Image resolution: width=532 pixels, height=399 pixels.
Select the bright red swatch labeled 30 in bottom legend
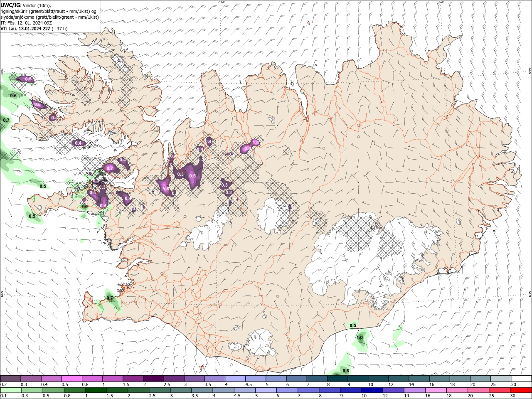click(x=521, y=390)
